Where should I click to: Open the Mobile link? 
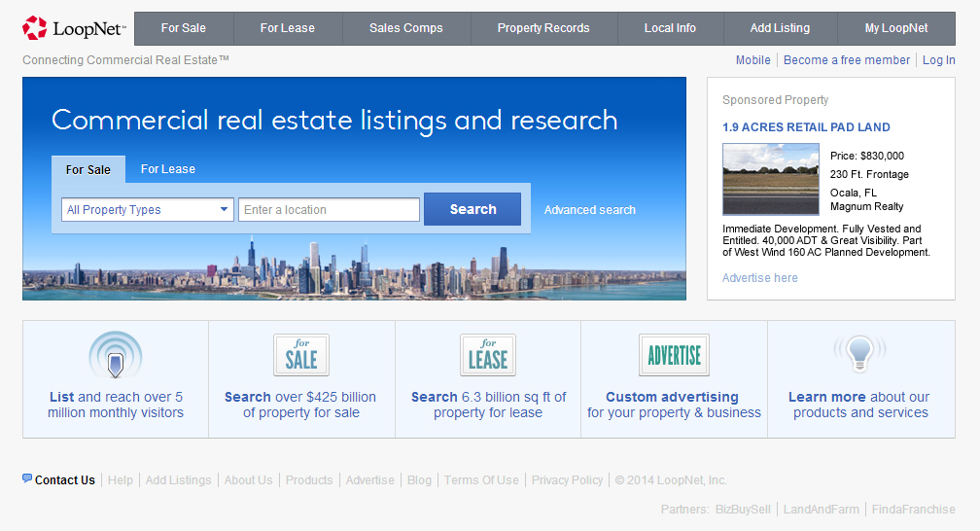click(753, 60)
